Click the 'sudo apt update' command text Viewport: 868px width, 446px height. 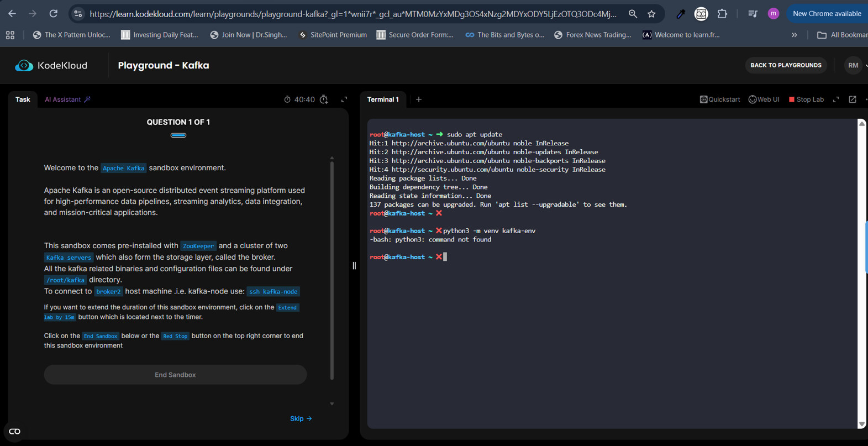[475, 134]
